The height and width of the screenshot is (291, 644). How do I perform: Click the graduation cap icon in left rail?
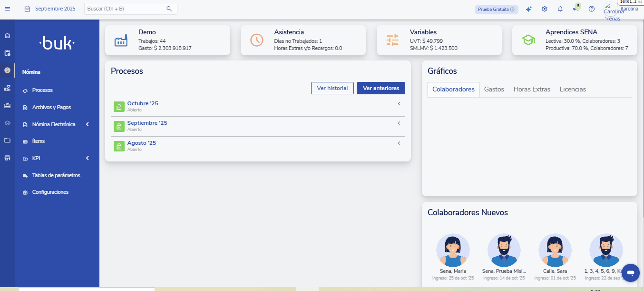pyautogui.click(x=7, y=123)
